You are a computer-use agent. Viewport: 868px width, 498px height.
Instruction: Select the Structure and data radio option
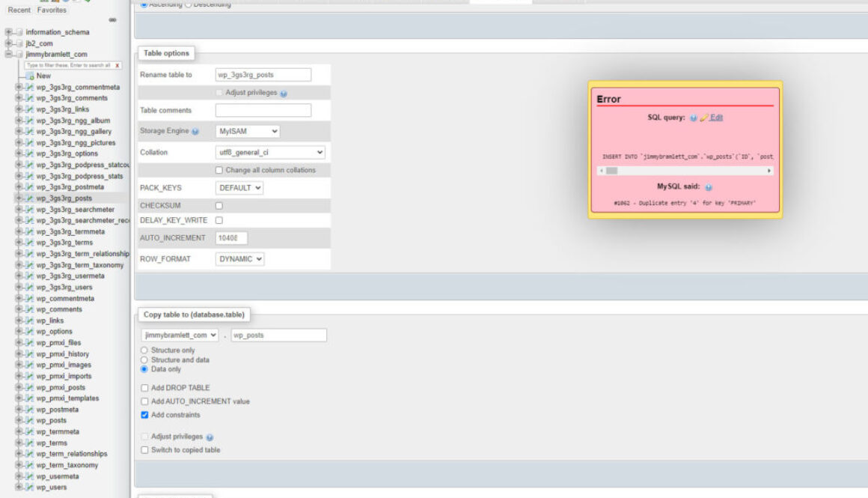144,360
